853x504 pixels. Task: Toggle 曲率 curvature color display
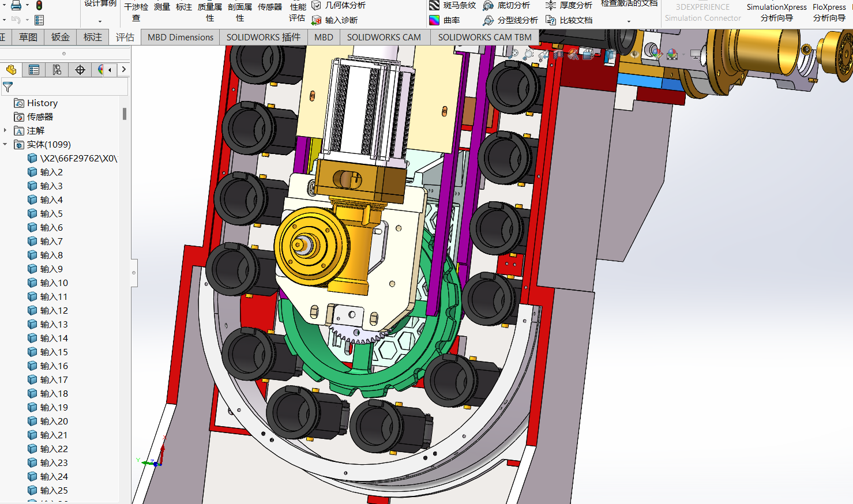(445, 20)
